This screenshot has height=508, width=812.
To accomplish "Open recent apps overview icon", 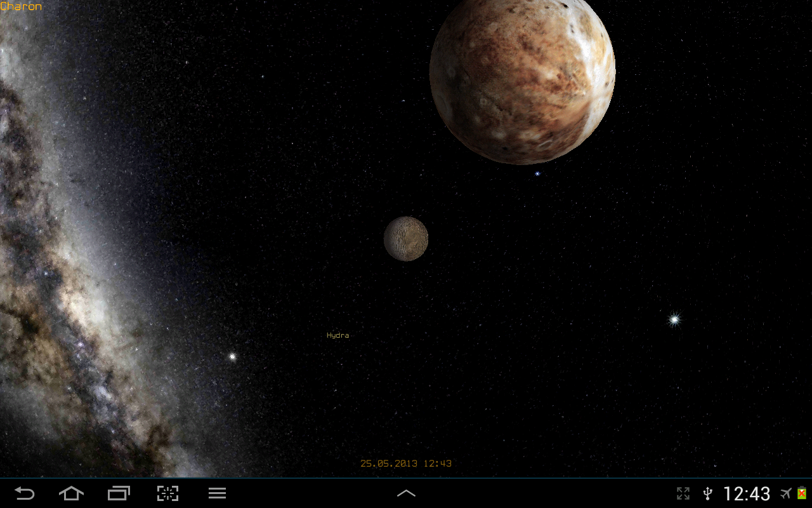I will [x=119, y=493].
